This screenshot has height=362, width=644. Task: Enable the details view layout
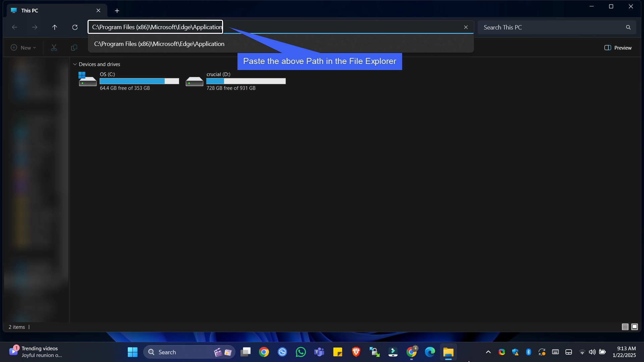pyautogui.click(x=625, y=327)
